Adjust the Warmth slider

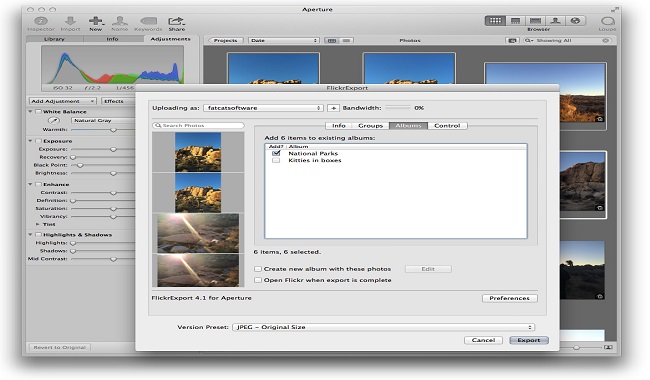tap(113, 130)
